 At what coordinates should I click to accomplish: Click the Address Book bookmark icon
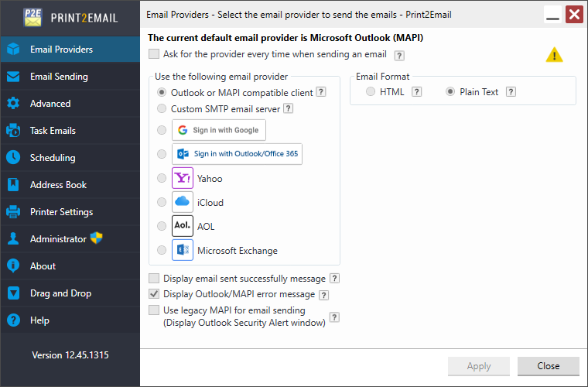click(13, 184)
